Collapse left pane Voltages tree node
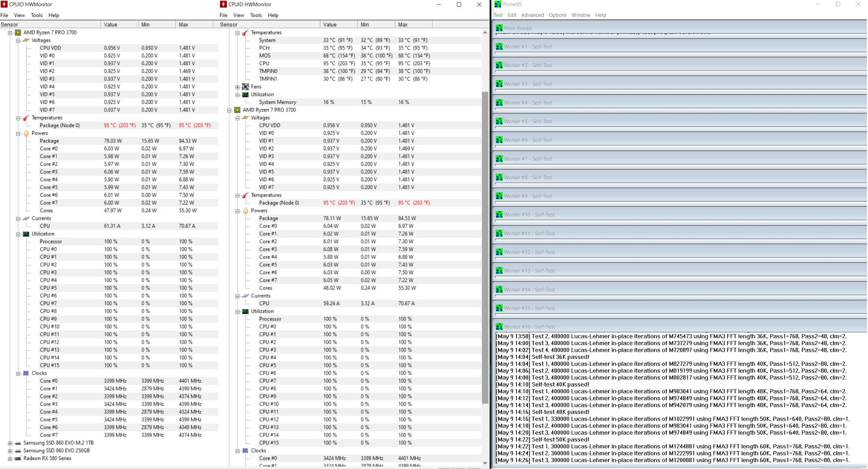Image resolution: width=868 pixels, height=469 pixels. coord(18,41)
